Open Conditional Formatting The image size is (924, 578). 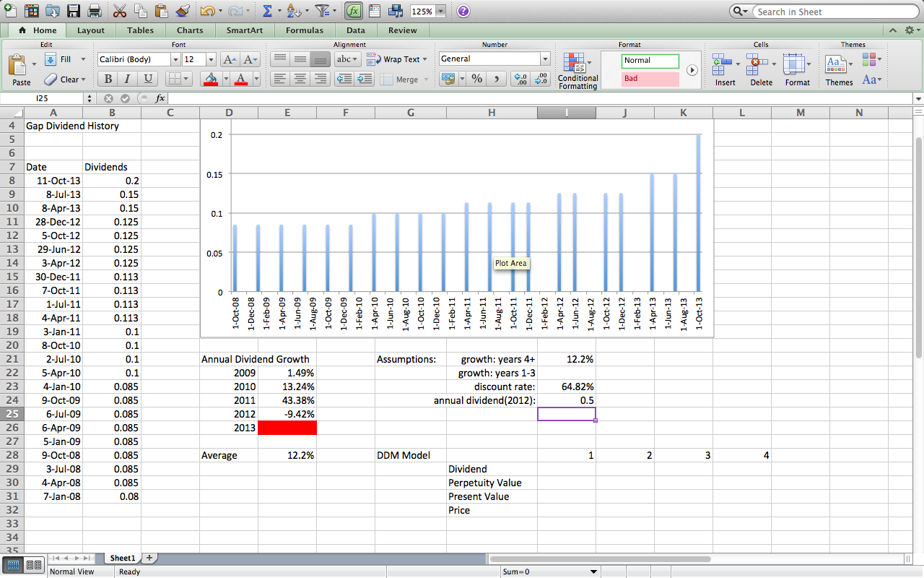point(577,71)
